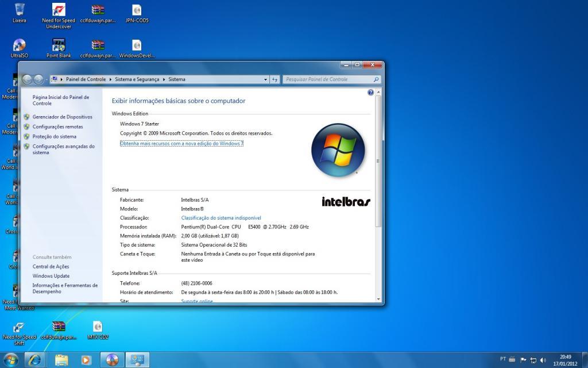Viewport: 588px width, 368px height.
Task: Click the Exibir informações básicas sobre o computador heading
Action: [x=179, y=101]
